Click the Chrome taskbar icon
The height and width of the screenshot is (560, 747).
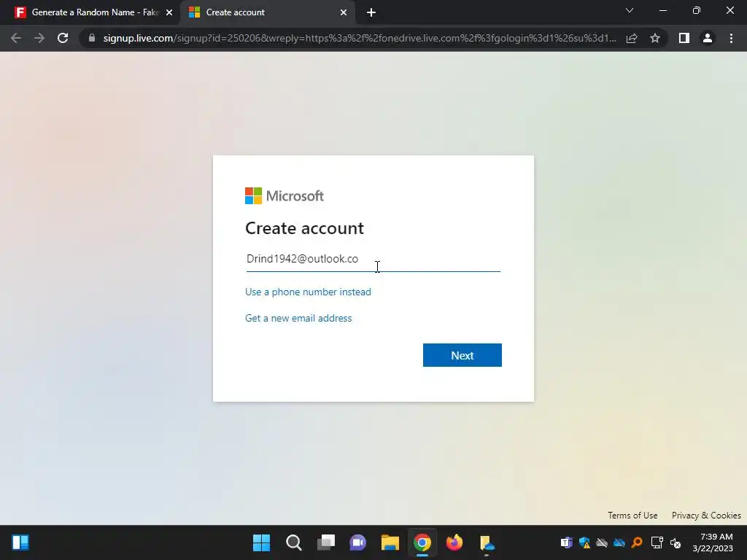(x=422, y=542)
